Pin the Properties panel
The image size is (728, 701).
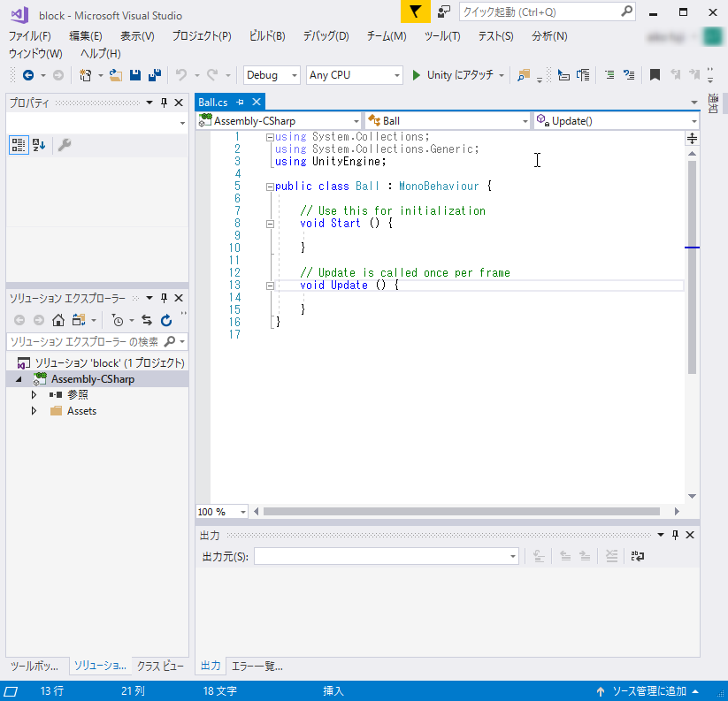[164, 103]
